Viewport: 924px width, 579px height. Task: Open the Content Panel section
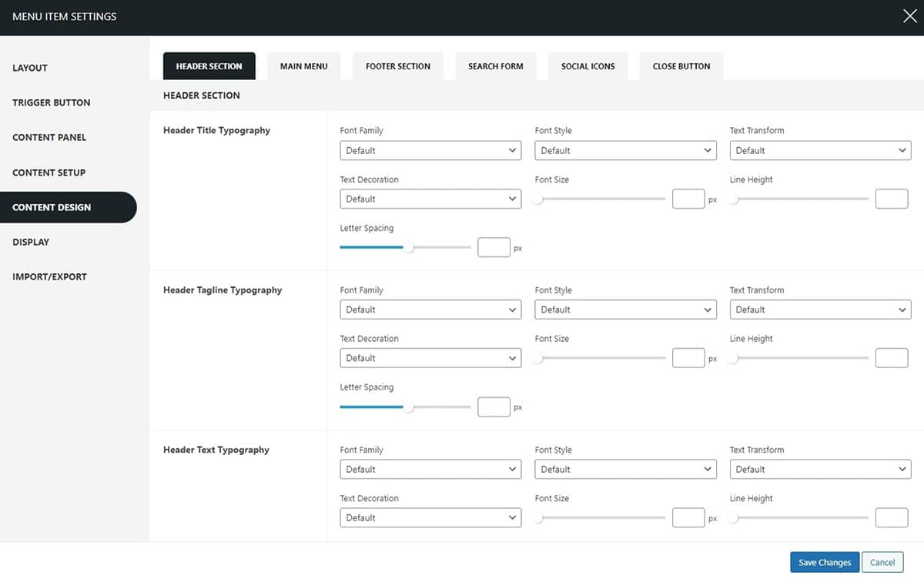(x=49, y=137)
